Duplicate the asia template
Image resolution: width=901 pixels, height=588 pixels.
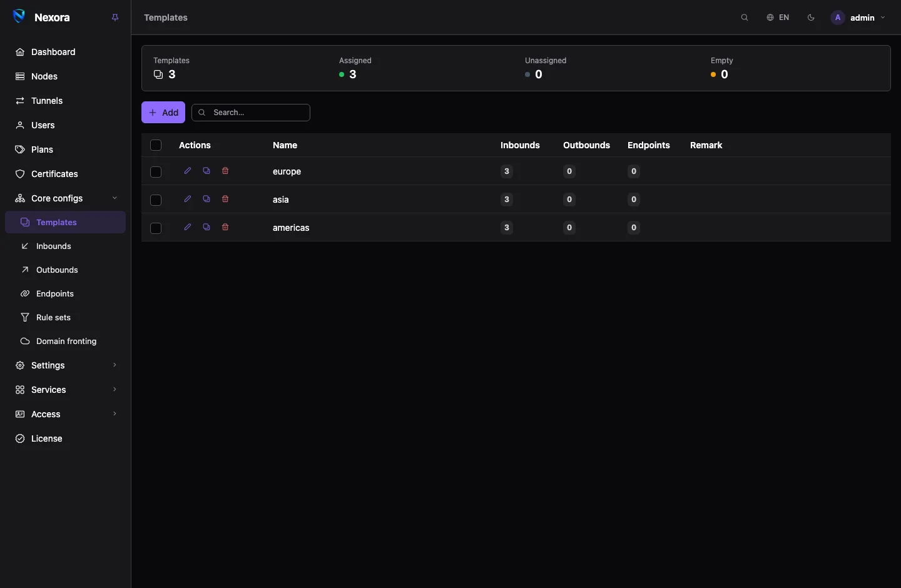coord(206,199)
